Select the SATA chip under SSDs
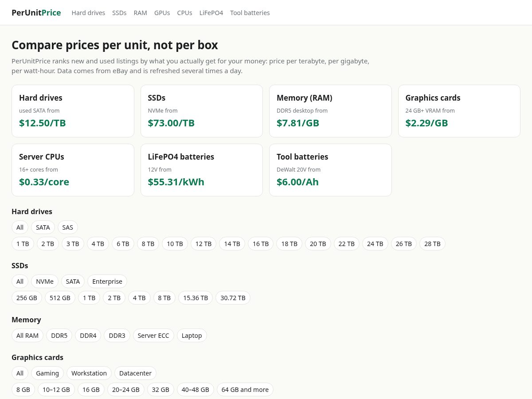The image size is (532, 399). coord(73,282)
